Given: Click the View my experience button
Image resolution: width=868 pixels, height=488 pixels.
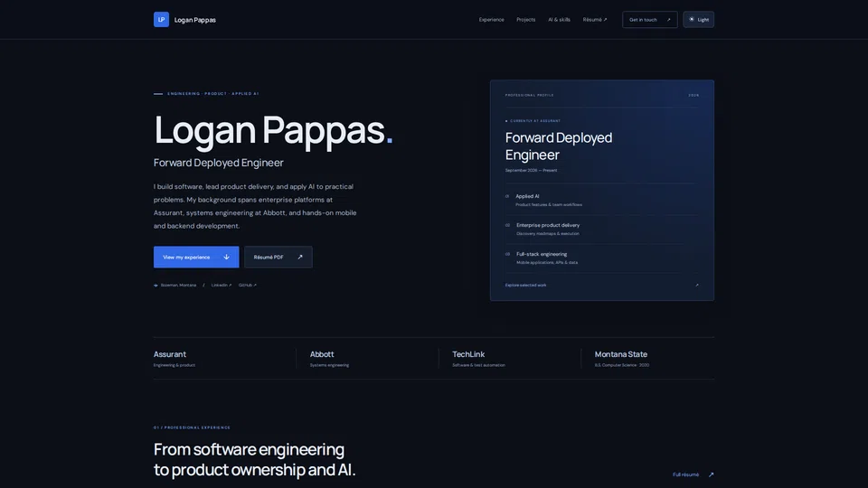Looking at the screenshot, I should tap(196, 257).
